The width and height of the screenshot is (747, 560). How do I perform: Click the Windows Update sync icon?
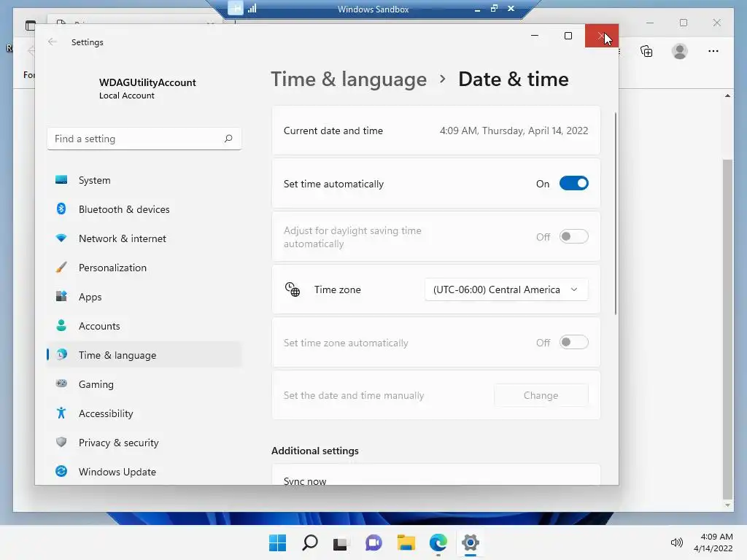61,471
